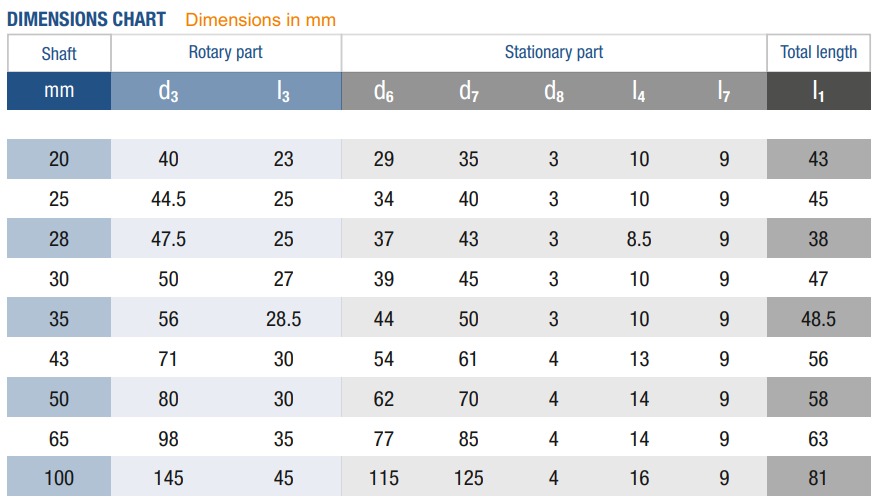The height and width of the screenshot is (499, 889).
Task: Click the l1 total length subheader
Action: 818,91
